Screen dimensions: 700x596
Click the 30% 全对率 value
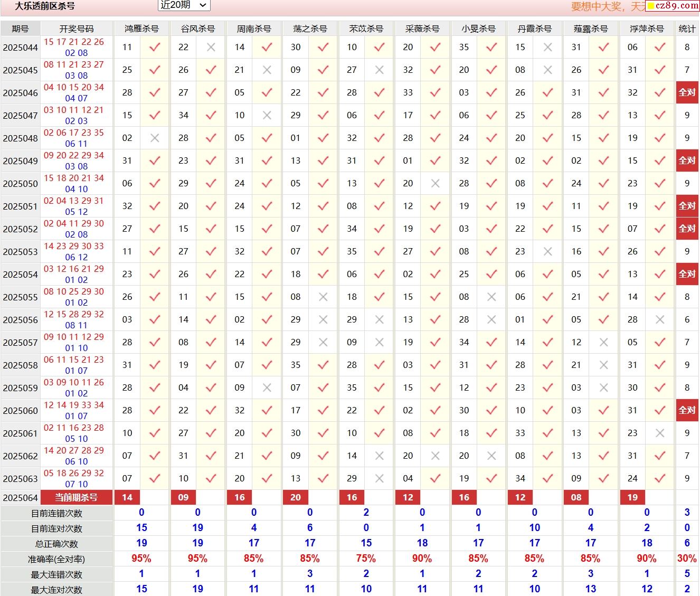coord(687,559)
